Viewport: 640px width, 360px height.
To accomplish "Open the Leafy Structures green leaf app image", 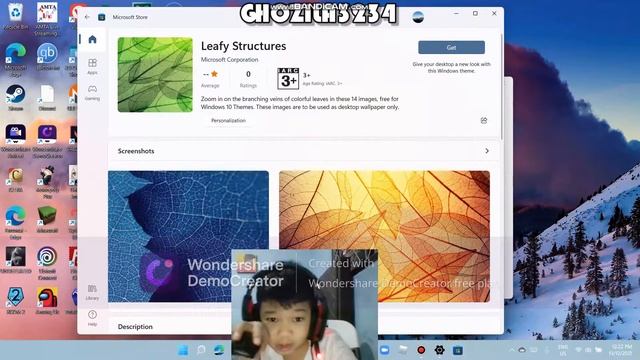I will point(155,75).
